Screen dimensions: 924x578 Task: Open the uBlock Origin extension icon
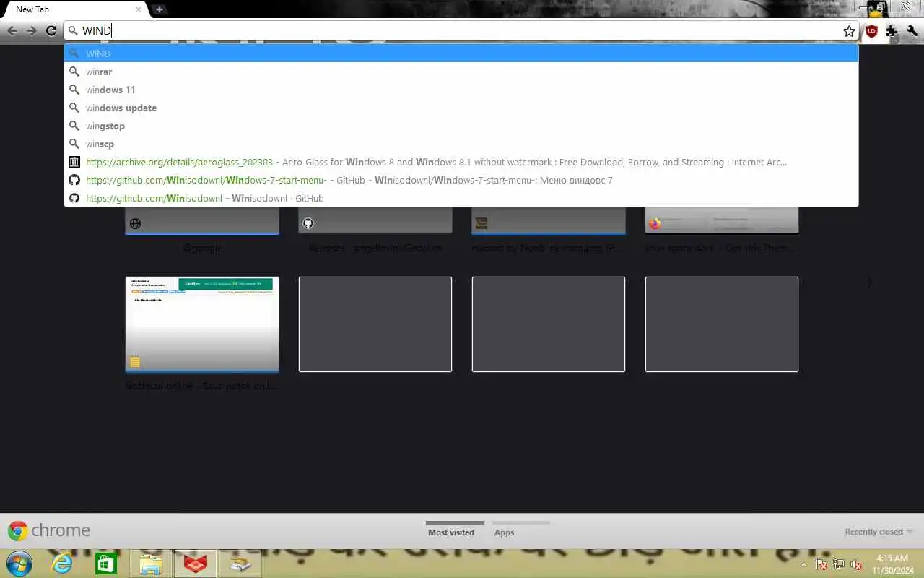point(871,31)
